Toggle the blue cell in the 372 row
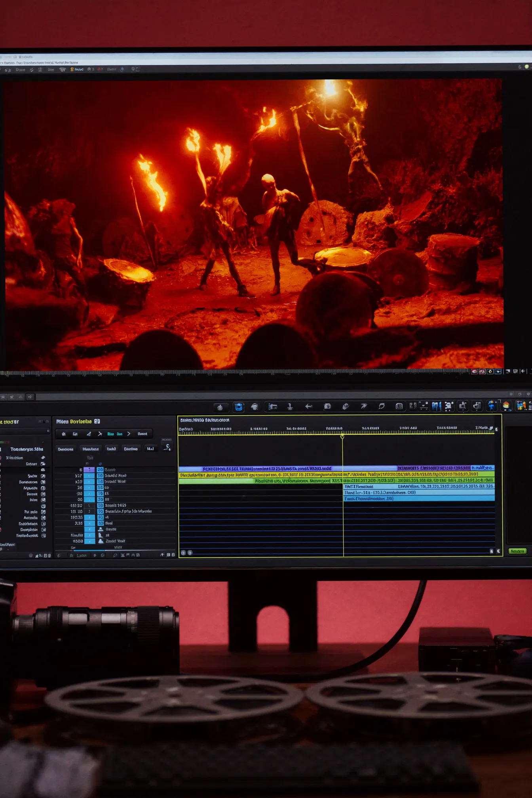 point(89,475)
